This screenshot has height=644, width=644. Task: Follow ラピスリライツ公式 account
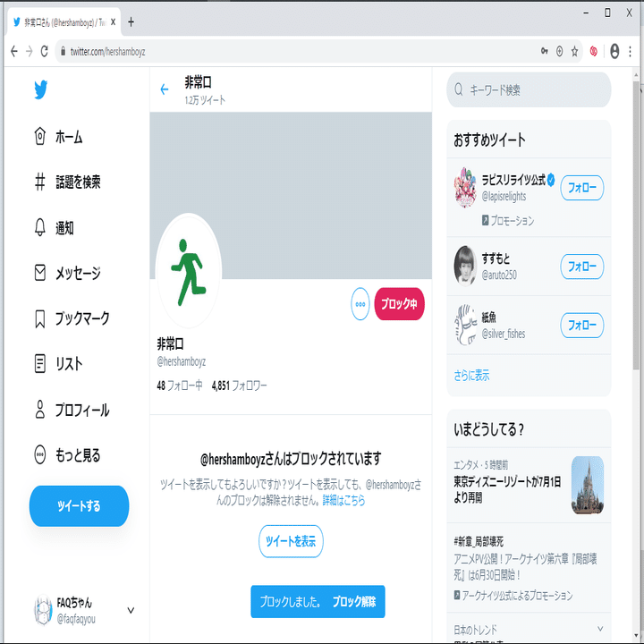point(582,188)
